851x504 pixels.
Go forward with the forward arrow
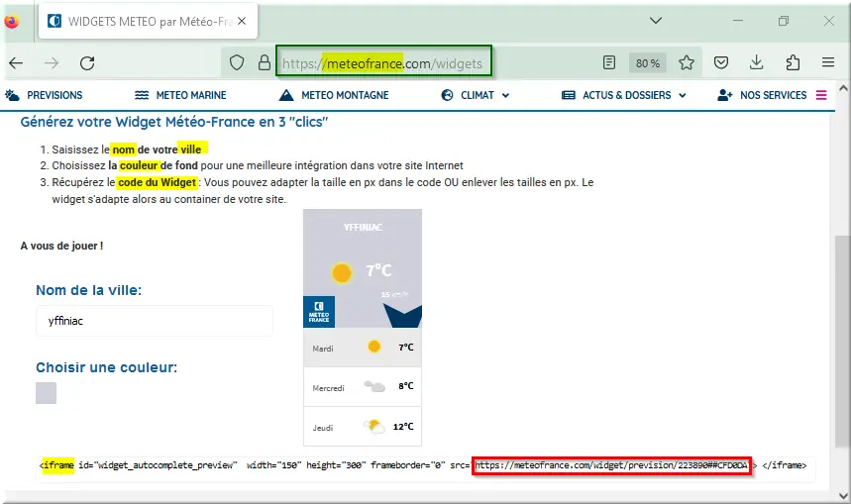[x=52, y=63]
